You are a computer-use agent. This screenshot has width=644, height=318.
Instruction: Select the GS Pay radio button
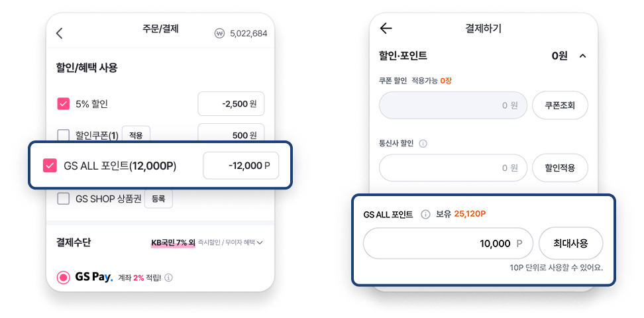(64, 278)
